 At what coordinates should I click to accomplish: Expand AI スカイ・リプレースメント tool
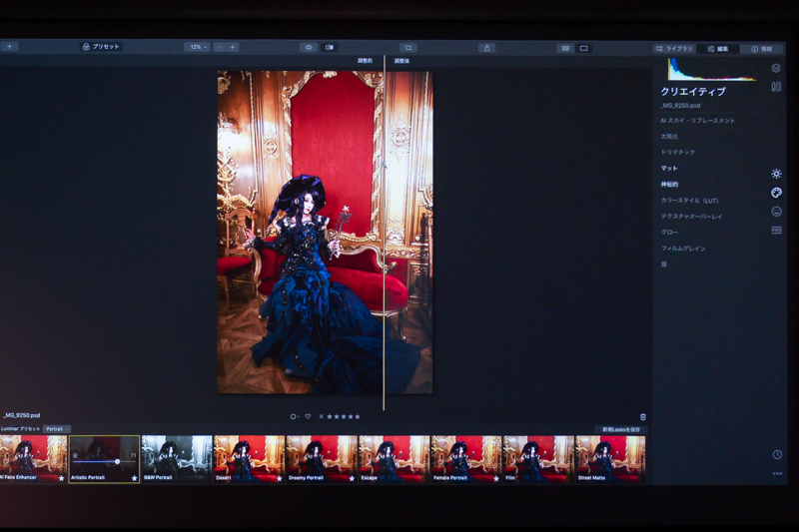(x=697, y=121)
